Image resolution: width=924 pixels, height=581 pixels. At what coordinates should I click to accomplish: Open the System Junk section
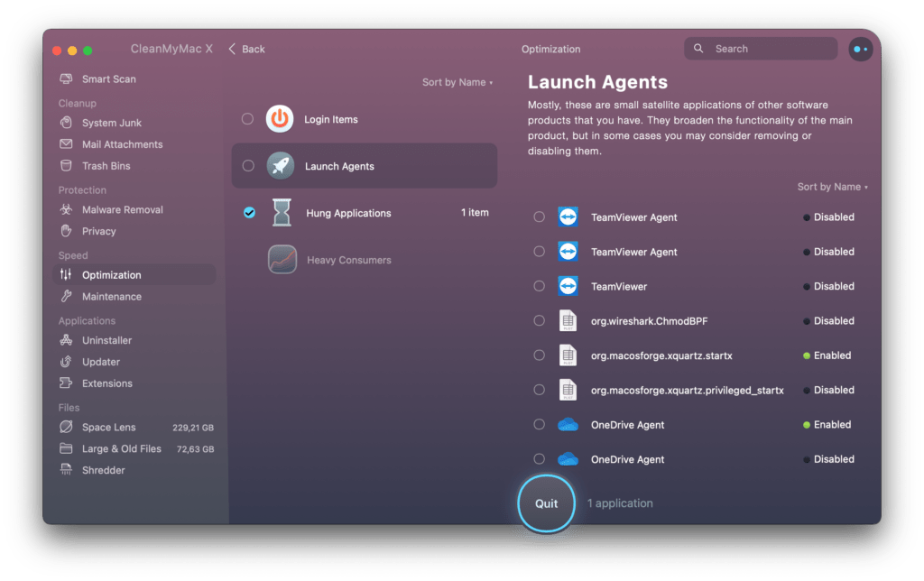111,123
